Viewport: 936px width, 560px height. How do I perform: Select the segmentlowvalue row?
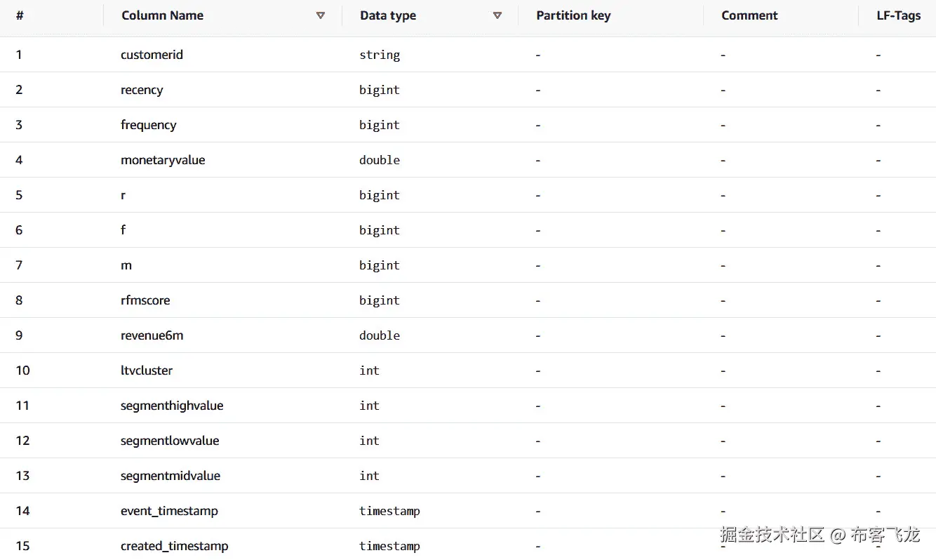170,441
